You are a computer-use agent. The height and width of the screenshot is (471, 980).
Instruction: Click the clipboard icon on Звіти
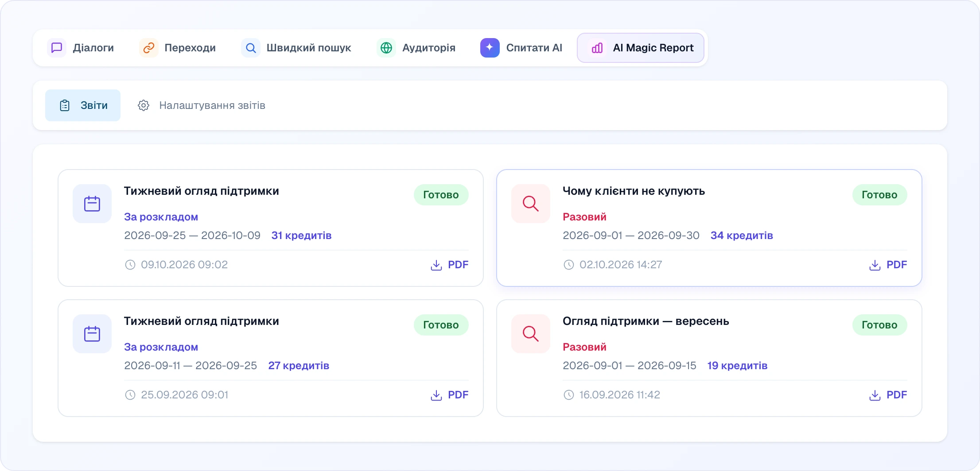pyautogui.click(x=65, y=105)
